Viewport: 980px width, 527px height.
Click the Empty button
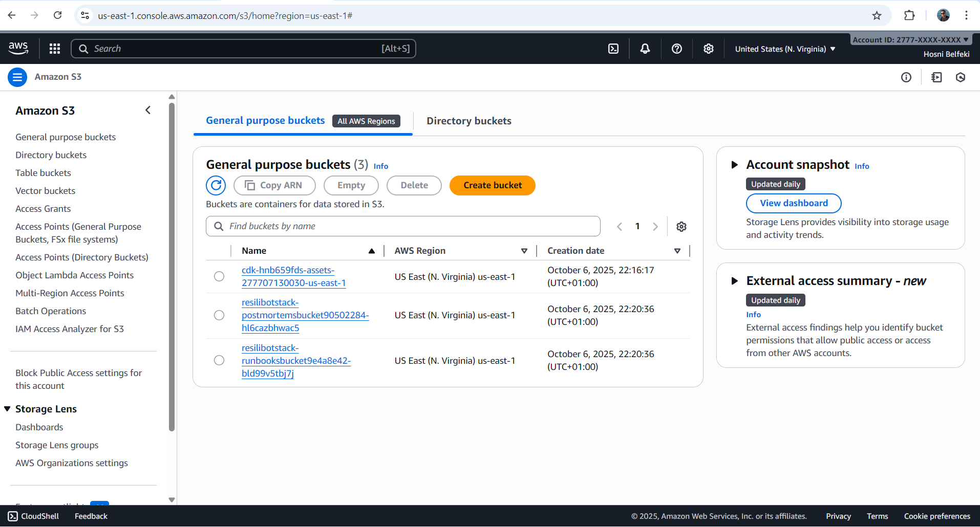(x=351, y=185)
